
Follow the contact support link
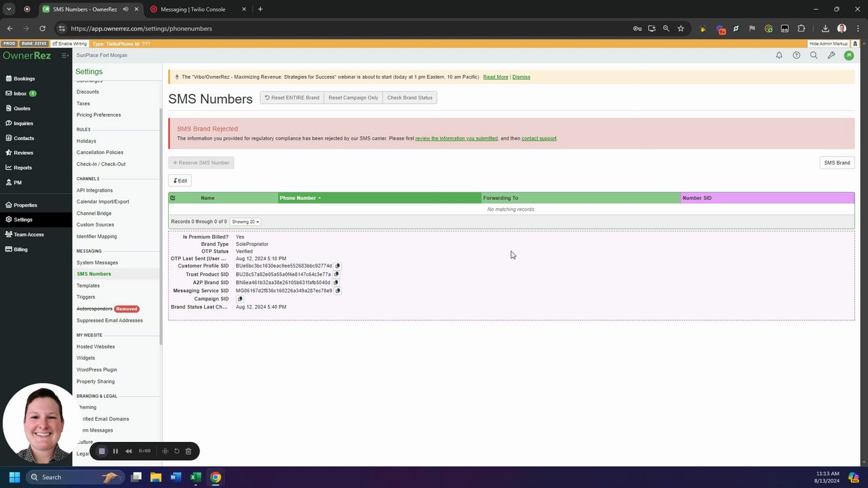click(x=539, y=138)
